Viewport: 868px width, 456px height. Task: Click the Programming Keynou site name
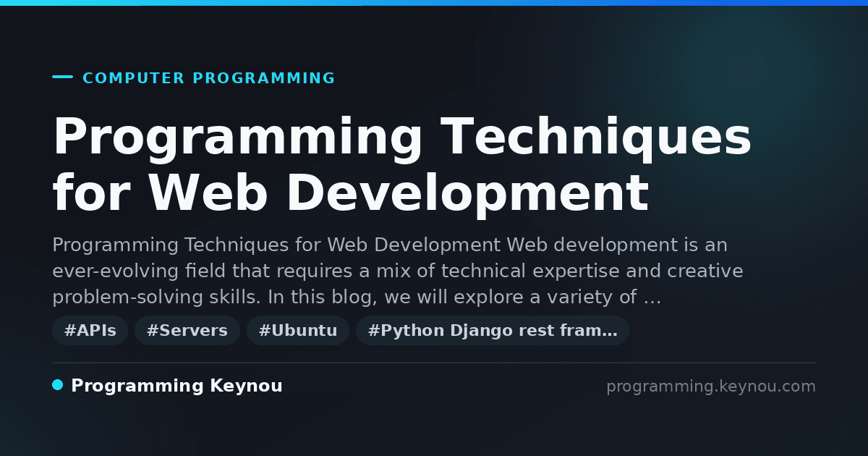click(176, 386)
